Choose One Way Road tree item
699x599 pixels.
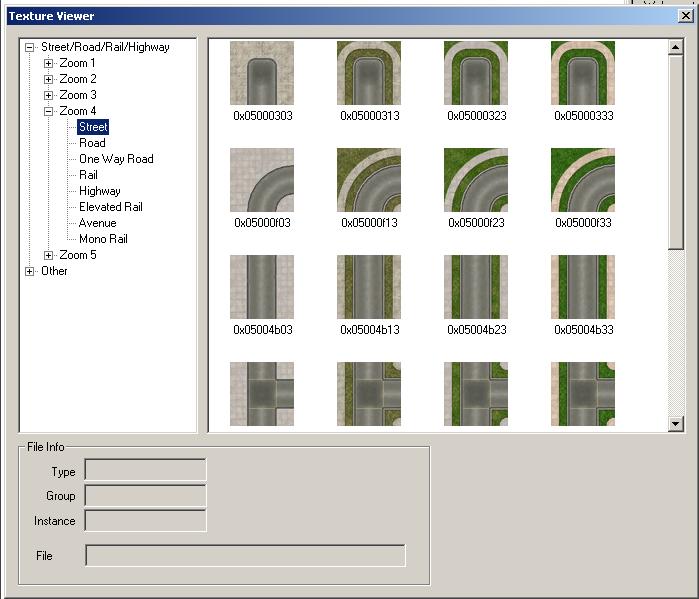pyautogui.click(x=116, y=159)
